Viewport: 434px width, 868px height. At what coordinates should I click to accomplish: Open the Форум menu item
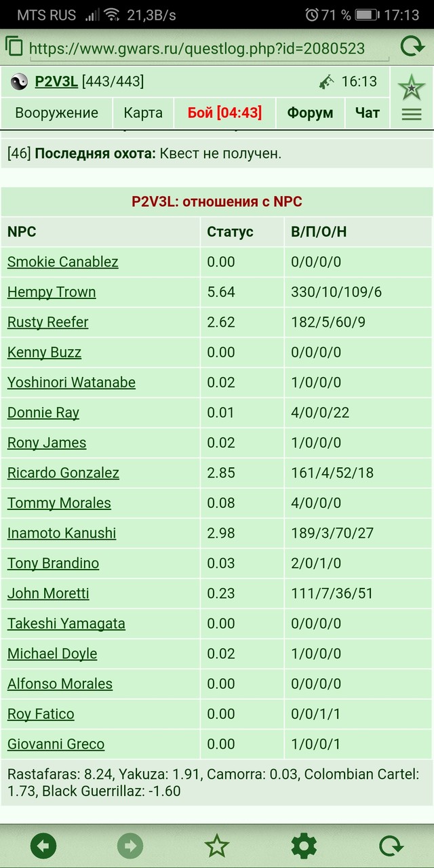(310, 113)
